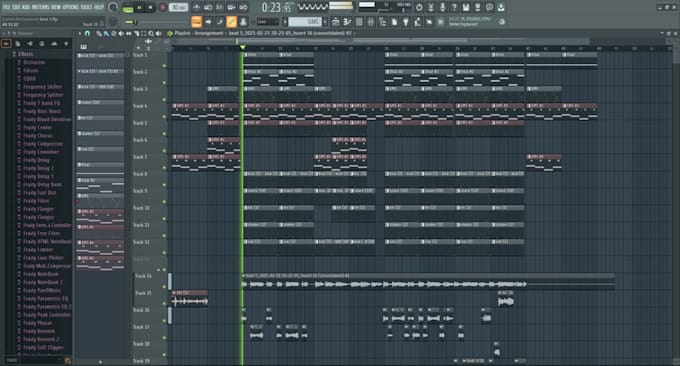Click the pattern name selector field
This screenshot has width=680, height=366.
tap(305, 22)
